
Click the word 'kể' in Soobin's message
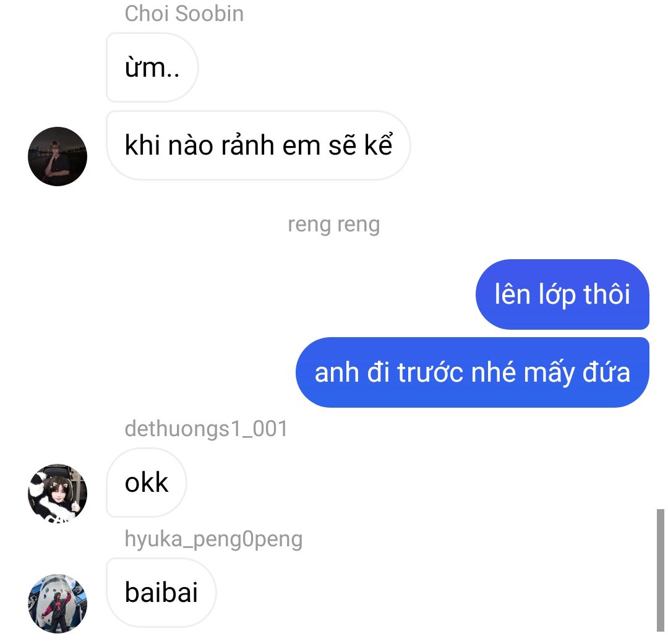(379, 145)
